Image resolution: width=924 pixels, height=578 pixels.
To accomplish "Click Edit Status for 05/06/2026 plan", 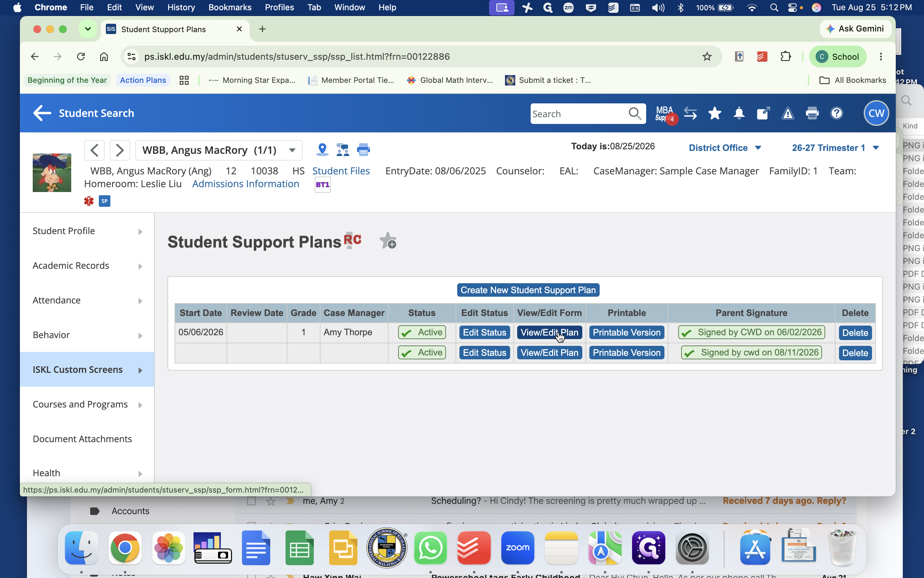I will [484, 333].
